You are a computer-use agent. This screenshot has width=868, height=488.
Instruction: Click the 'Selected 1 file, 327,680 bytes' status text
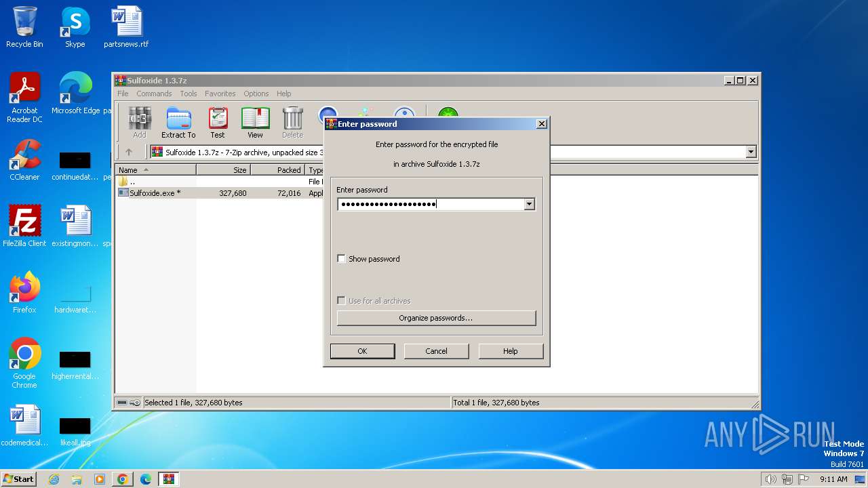193,403
